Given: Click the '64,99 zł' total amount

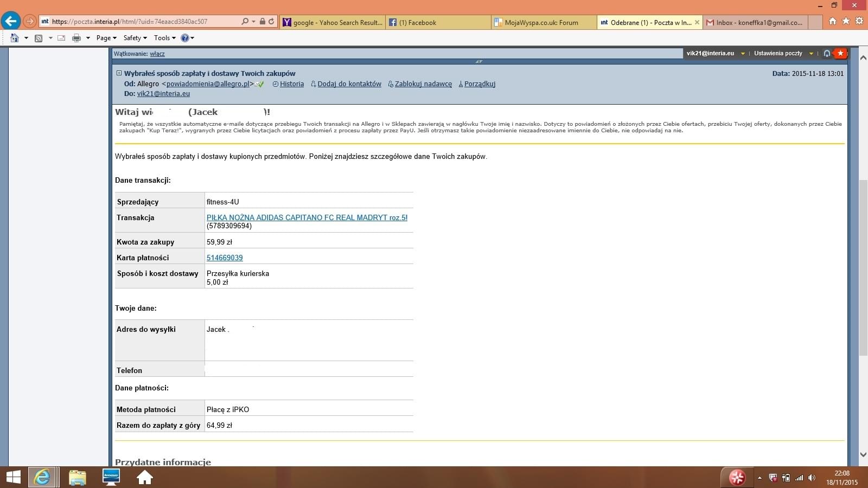Looking at the screenshot, I should [219, 425].
